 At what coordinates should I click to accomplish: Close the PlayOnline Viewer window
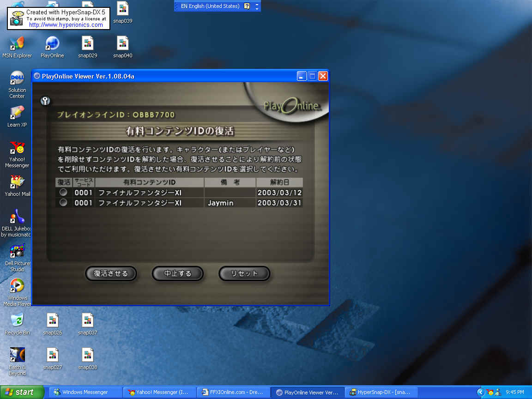point(323,76)
